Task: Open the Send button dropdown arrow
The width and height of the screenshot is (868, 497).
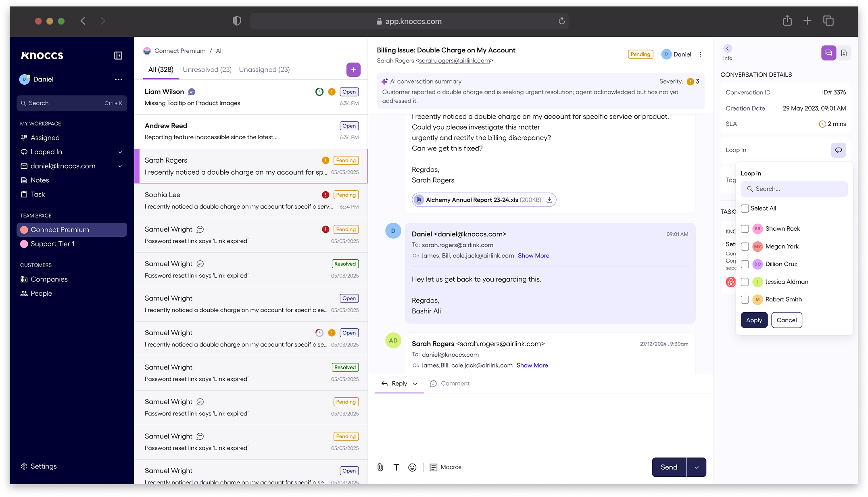Action: (x=696, y=467)
